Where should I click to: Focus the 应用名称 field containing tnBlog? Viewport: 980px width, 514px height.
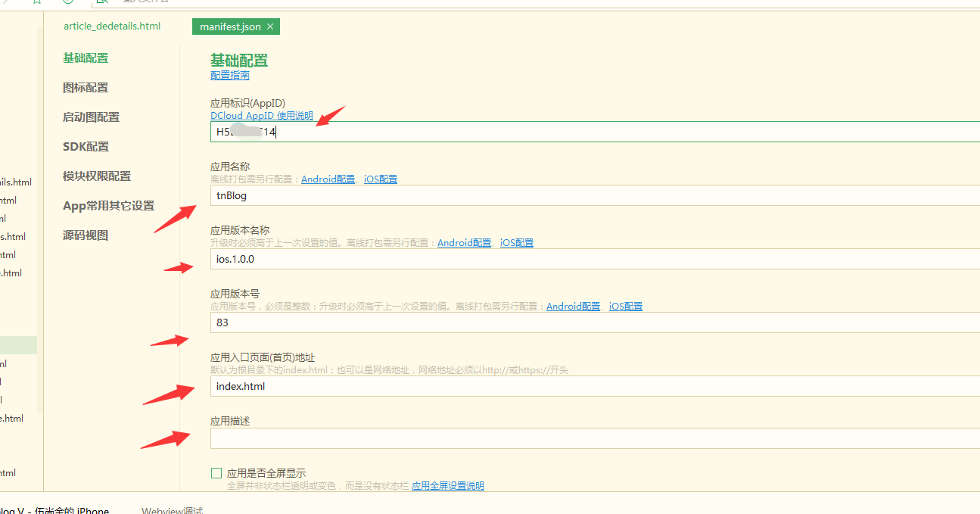click(x=594, y=195)
